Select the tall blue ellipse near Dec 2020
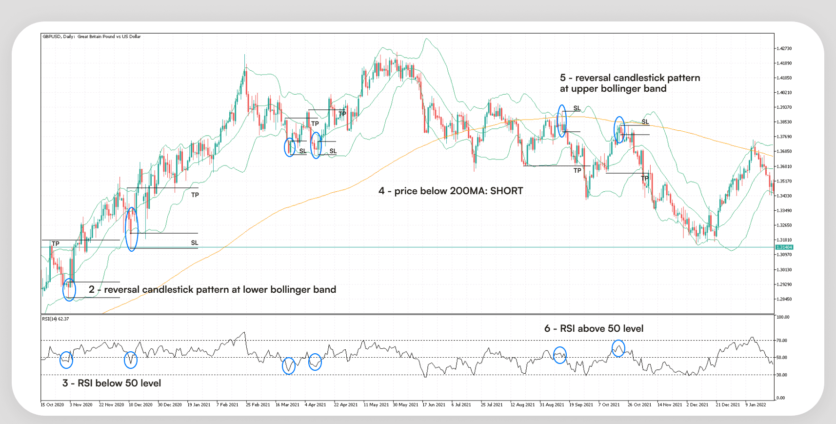 pyautogui.click(x=130, y=228)
